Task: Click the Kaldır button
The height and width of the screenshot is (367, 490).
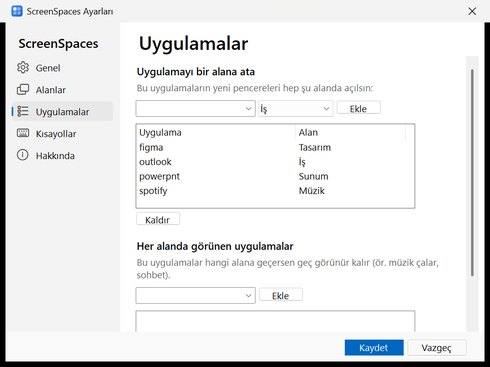Action: (158, 219)
